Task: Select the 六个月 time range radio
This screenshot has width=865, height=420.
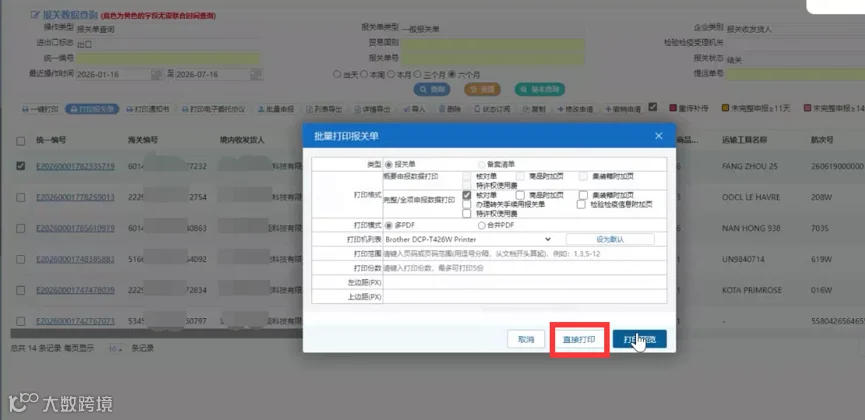Action: (x=452, y=74)
